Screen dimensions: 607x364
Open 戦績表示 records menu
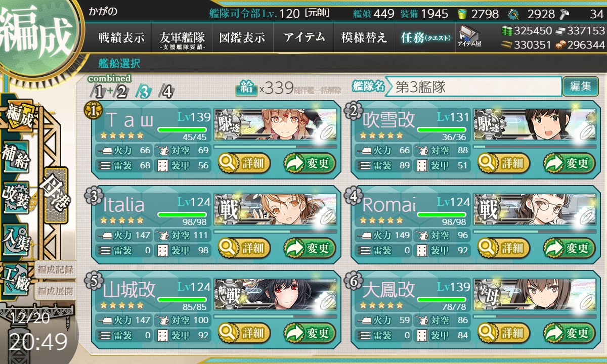[121, 37]
